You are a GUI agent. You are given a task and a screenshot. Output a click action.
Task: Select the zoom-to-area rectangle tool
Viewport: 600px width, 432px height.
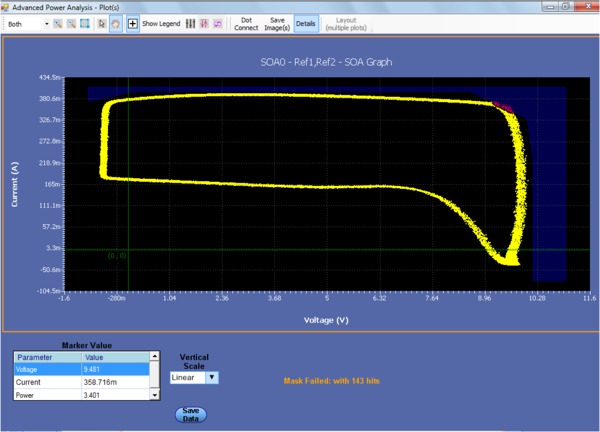click(x=87, y=23)
